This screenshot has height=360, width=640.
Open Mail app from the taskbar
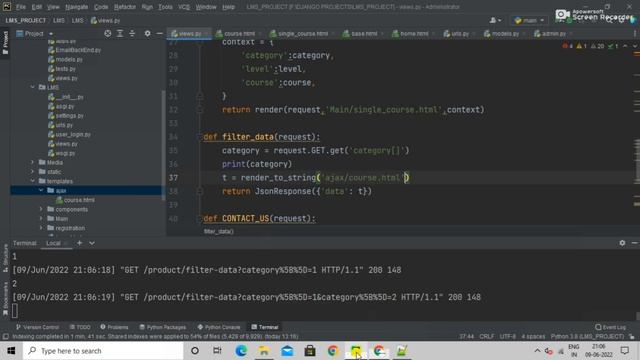[287, 351]
